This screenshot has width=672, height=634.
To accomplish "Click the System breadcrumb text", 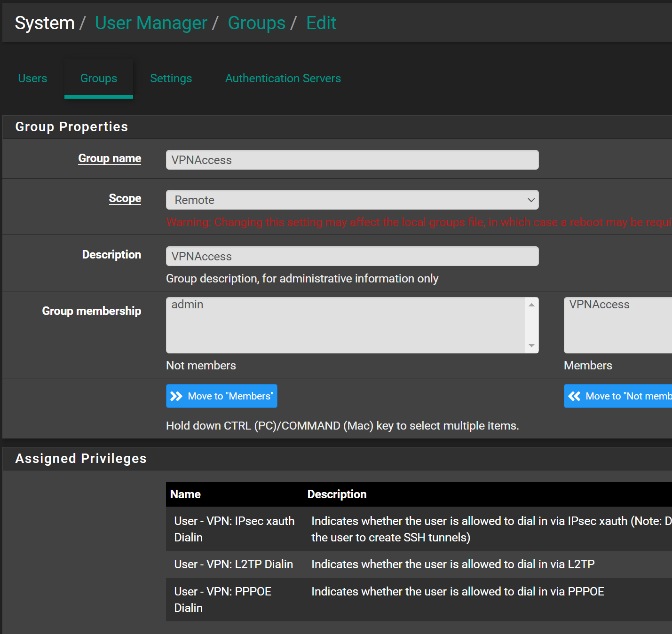I will (45, 23).
